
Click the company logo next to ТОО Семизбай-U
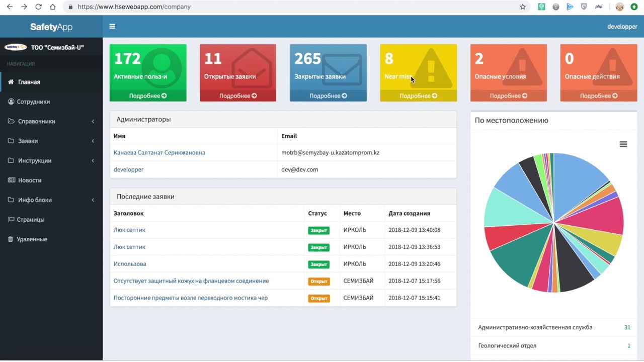click(16, 47)
